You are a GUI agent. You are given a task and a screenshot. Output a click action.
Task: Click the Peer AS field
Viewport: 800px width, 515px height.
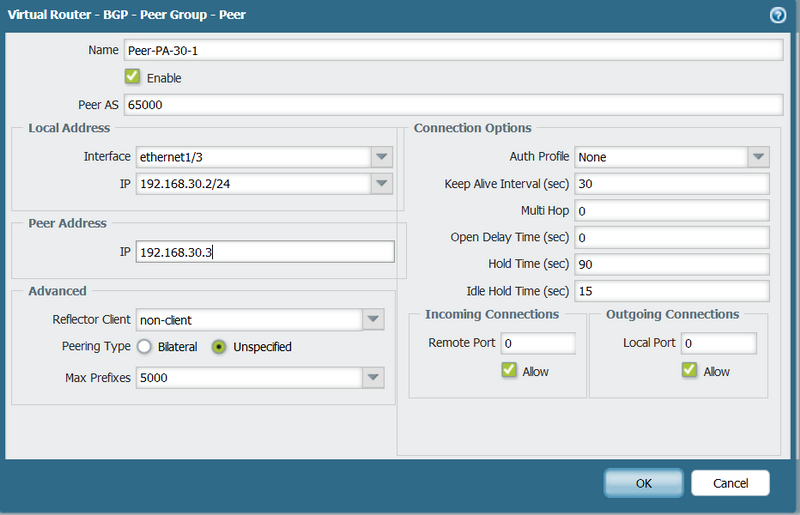[x=453, y=105]
